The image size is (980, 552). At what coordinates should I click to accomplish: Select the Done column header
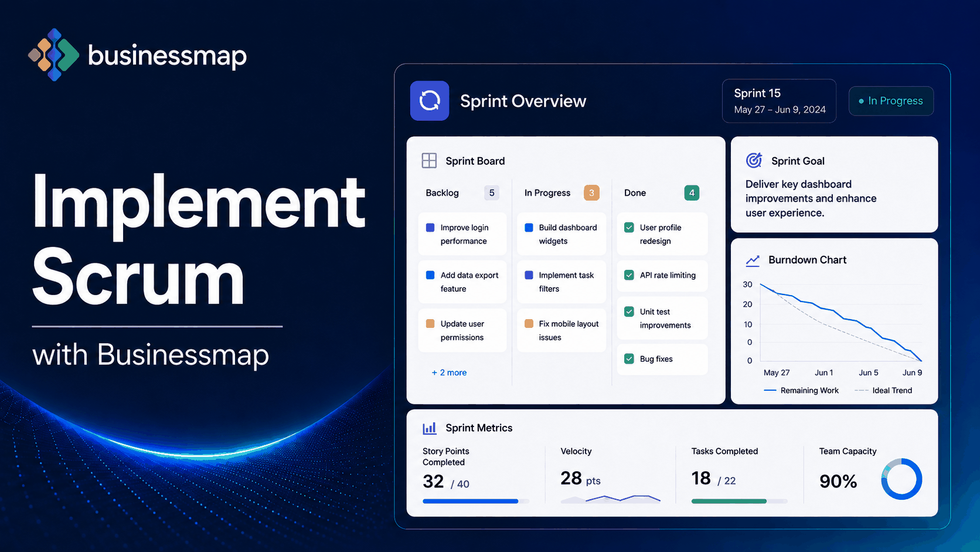pyautogui.click(x=635, y=193)
